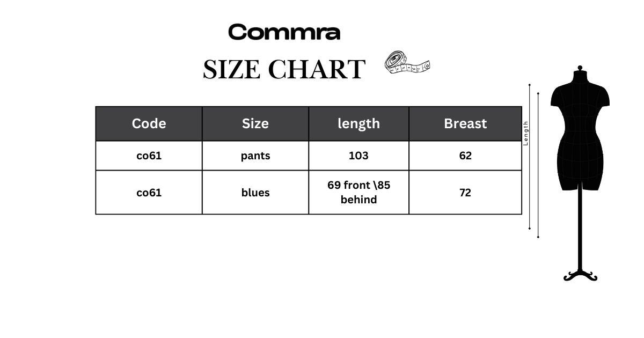Select co61 code in pants row
Image resolution: width=644 pixels, height=338 pixels.
pos(149,156)
